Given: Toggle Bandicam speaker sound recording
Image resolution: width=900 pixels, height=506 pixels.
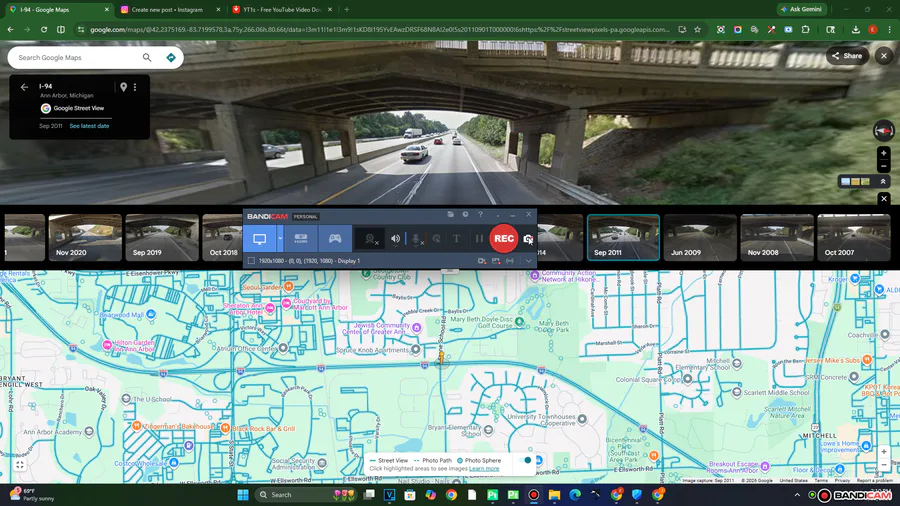Looking at the screenshot, I should (395, 239).
